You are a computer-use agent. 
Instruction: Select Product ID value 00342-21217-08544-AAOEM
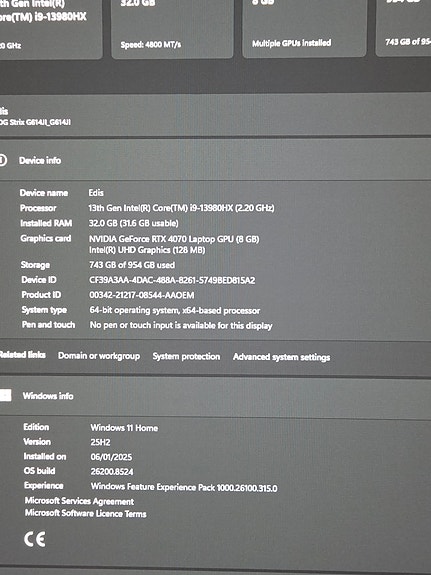[x=142, y=295]
